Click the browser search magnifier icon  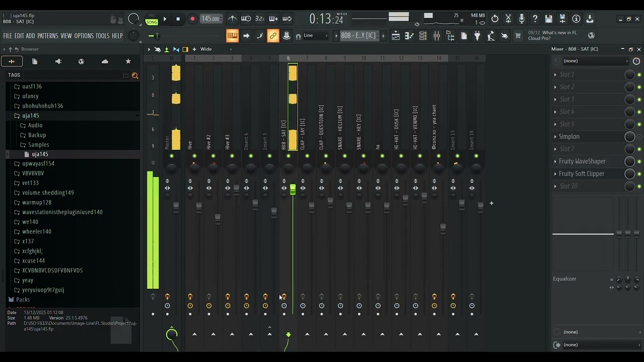tap(135, 75)
